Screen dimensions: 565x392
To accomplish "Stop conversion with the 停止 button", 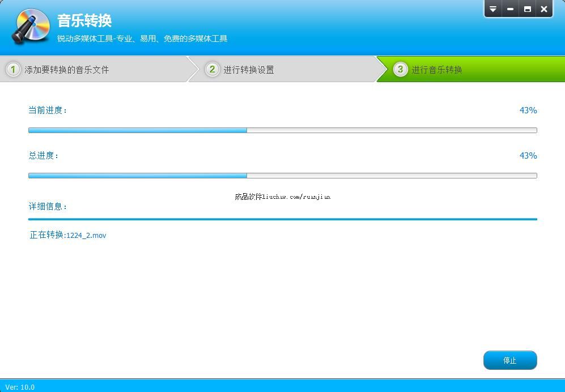I will pos(509,360).
